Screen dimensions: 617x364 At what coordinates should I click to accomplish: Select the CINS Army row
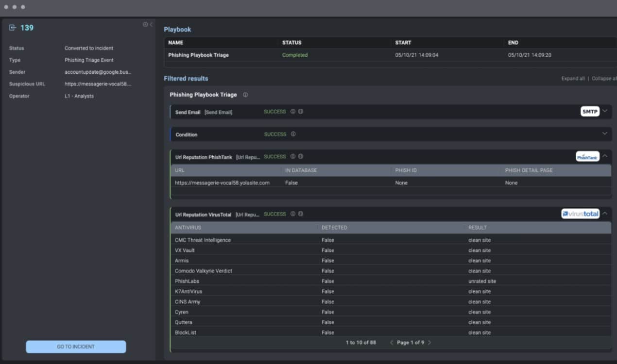click(x=391, y=302)
